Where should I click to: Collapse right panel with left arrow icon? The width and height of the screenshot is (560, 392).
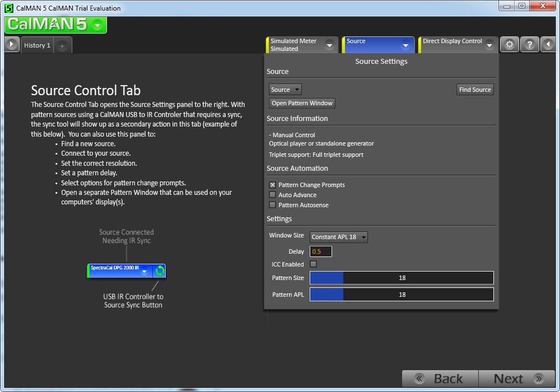coord(548,45)
